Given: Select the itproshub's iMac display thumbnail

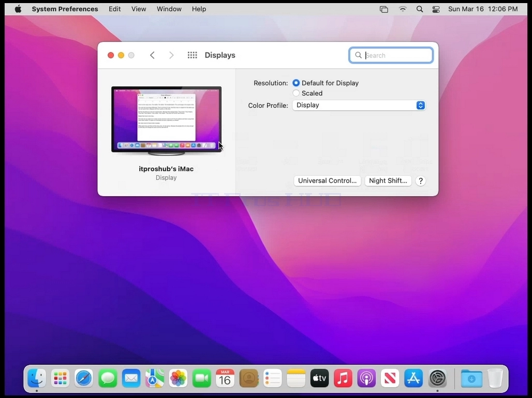Looking at the screenshot, I should tap(166, 121).
